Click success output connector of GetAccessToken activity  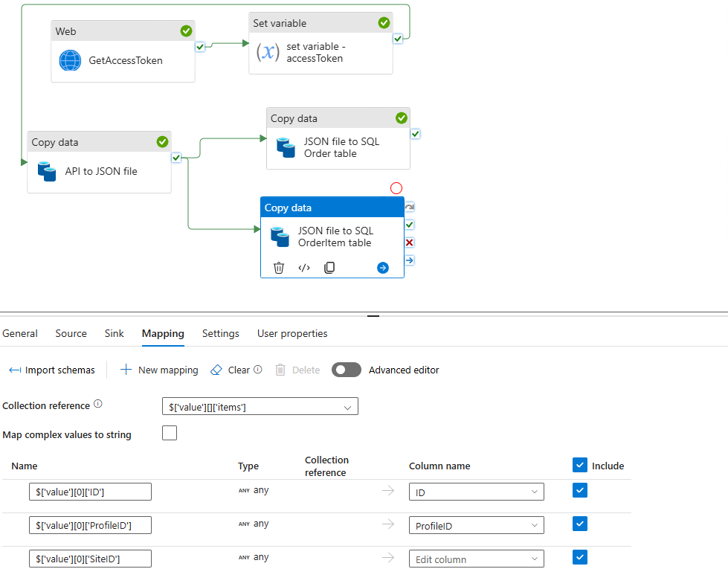click(200, 46)
